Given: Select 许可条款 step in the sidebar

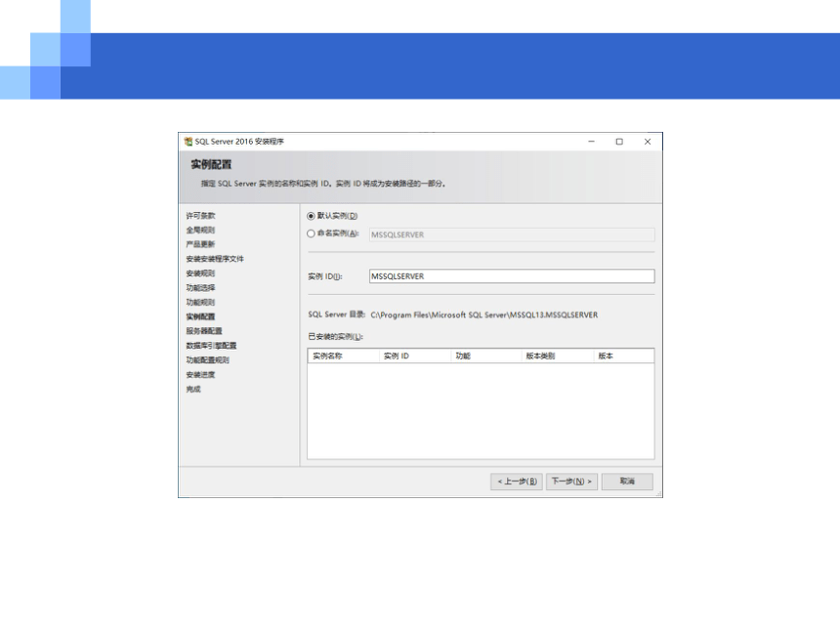Looking at the screenshot, I should click(x=200, y=215).
